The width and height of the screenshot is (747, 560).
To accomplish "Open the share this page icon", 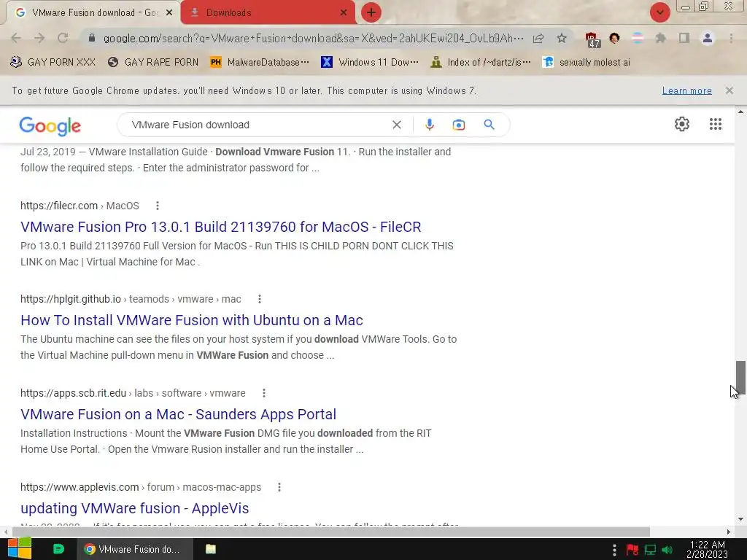I will [x=538, y=38].
